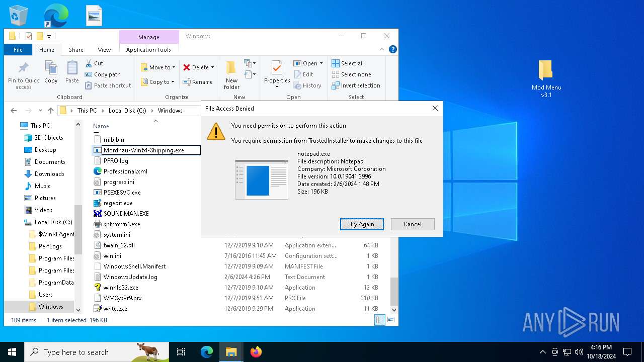Open Explorer help question mark icon

(393, 49)
